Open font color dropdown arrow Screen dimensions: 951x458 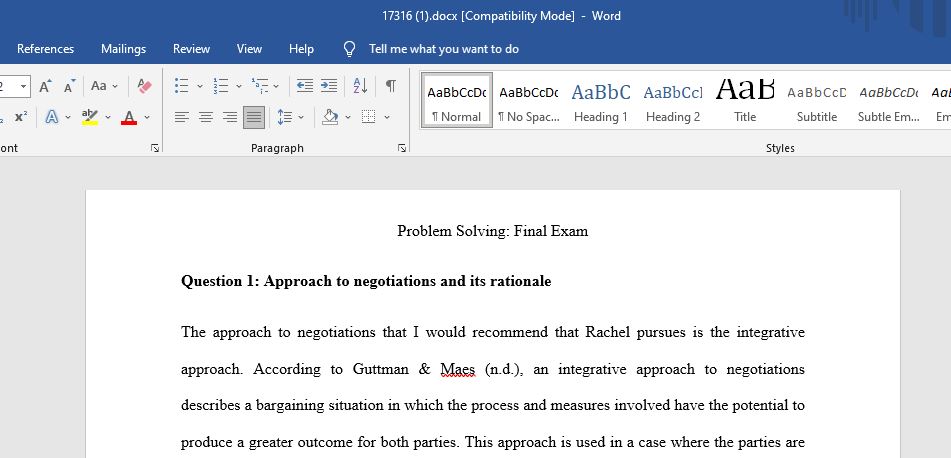(147, 117)
